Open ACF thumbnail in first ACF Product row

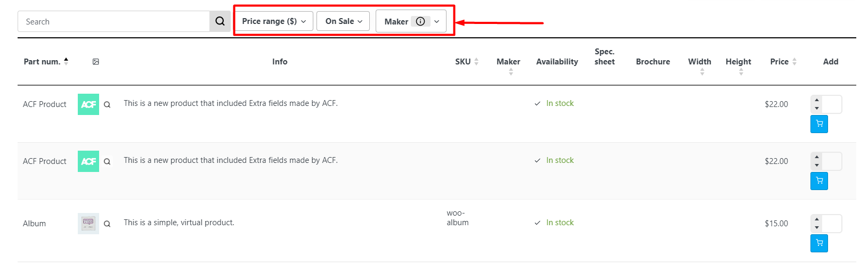pyautogui.click(x=88, y=104)
